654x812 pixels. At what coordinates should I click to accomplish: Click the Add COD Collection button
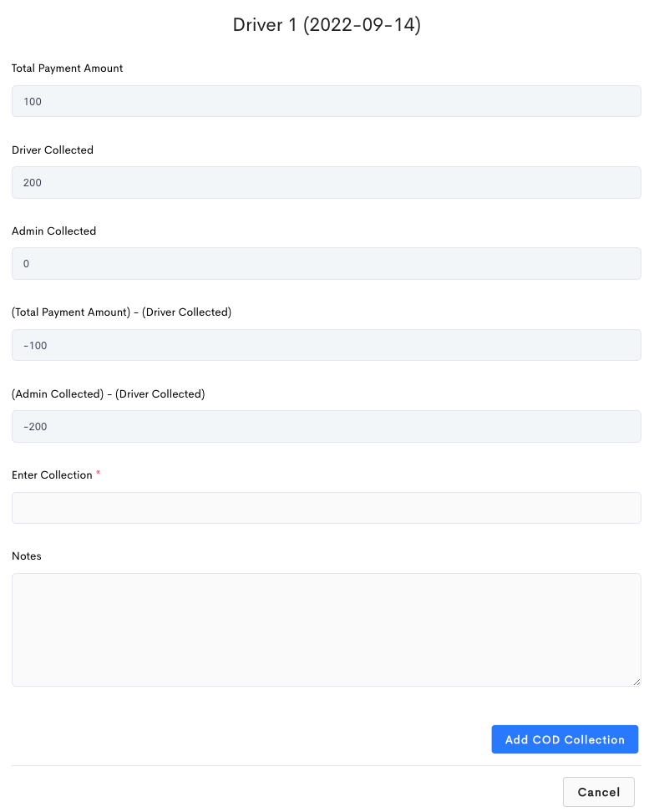coord(565,739)
